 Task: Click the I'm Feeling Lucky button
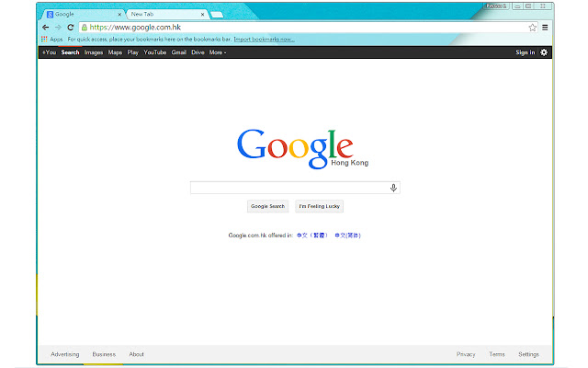pyautogui.click(x=319, y=206)
